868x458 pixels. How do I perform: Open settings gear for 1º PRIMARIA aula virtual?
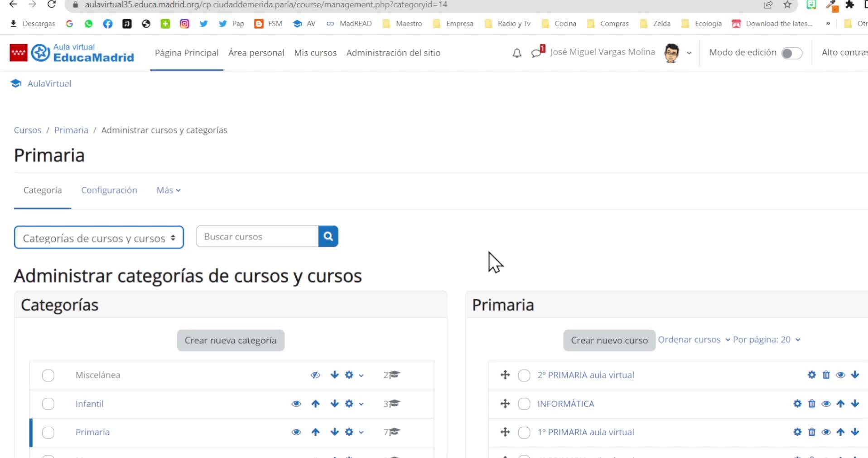tap(797, 432)
